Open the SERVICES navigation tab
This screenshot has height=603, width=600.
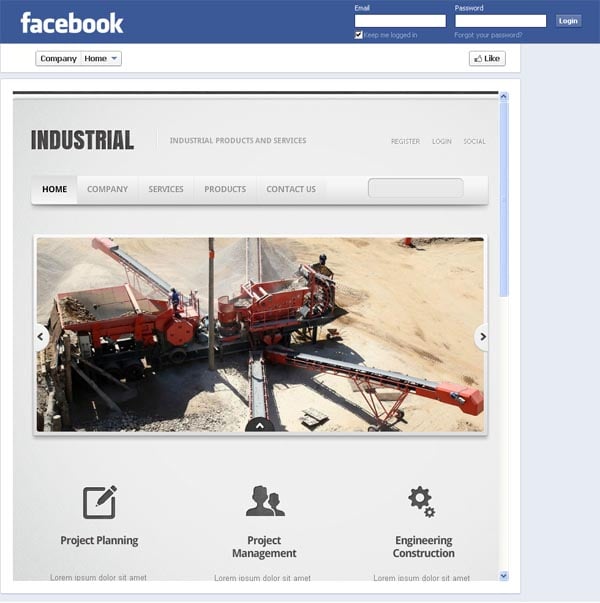click(166, 189)
